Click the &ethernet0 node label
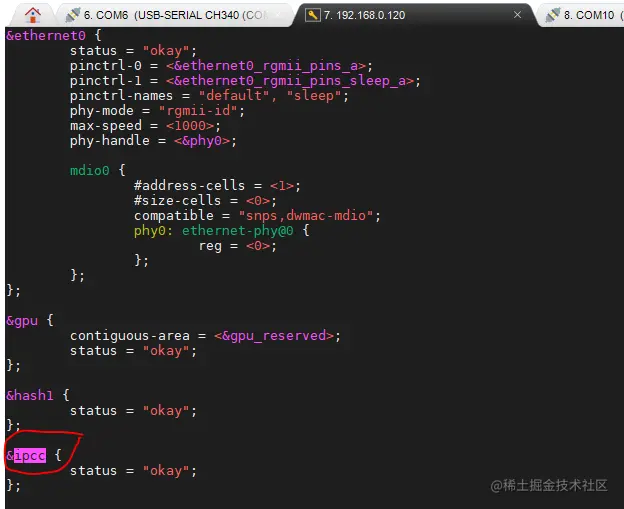The image size is (624, 509). 46,35
